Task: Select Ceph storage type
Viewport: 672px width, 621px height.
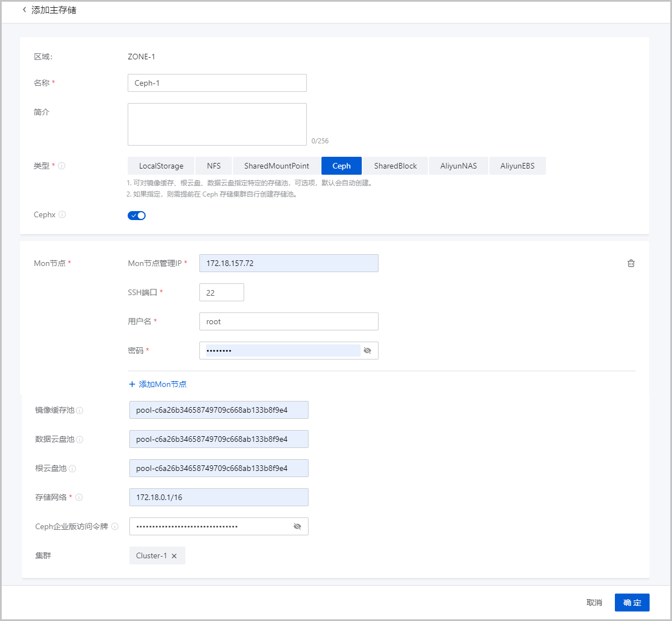Action: 342,166
